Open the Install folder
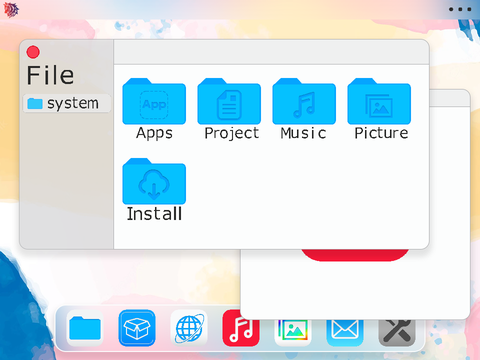Screen dimensions: 480x360 pyautogui.click(x=154, y=189)
